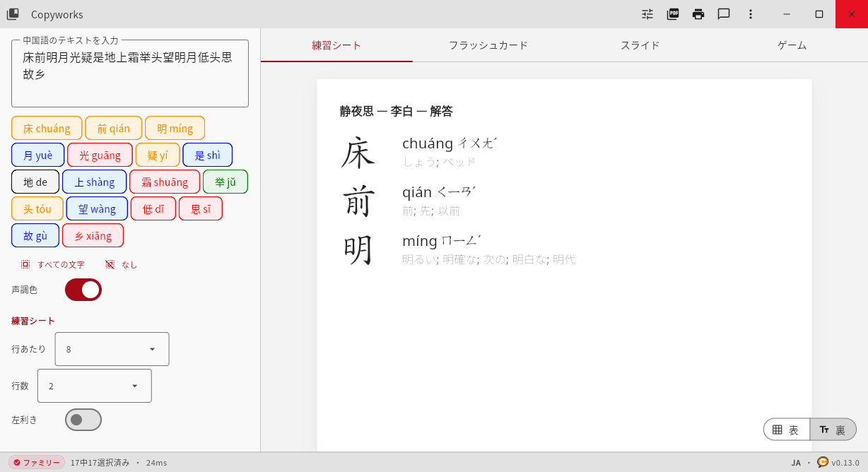Toggle character chip 地 de
The width and height of the screenshot is (868, 472).
click(x=35, y=182)
